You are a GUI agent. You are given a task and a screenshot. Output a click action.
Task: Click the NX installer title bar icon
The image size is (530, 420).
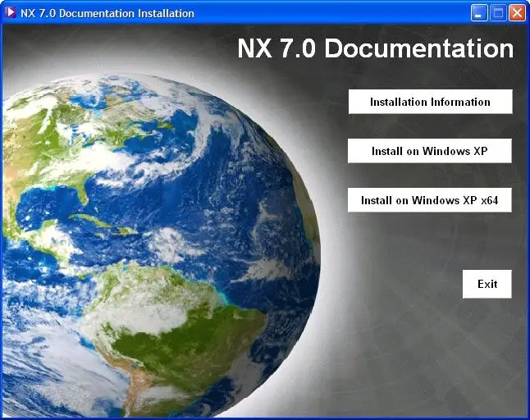pos(11,13)
